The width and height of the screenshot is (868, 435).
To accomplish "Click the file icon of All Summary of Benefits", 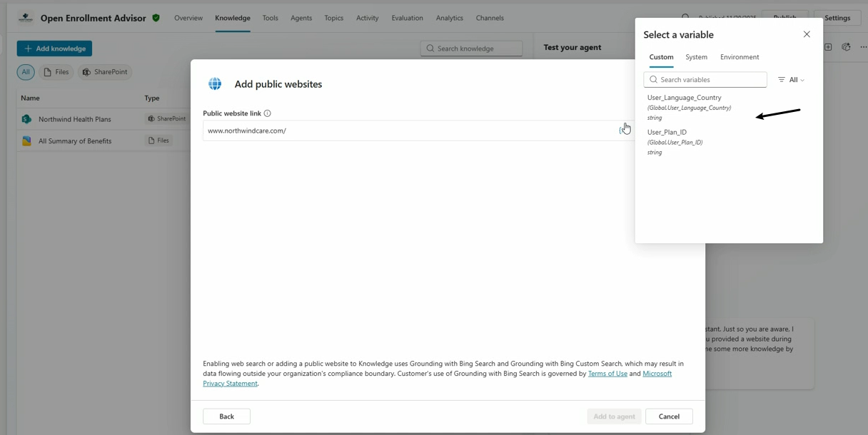I will coord(26,140).
